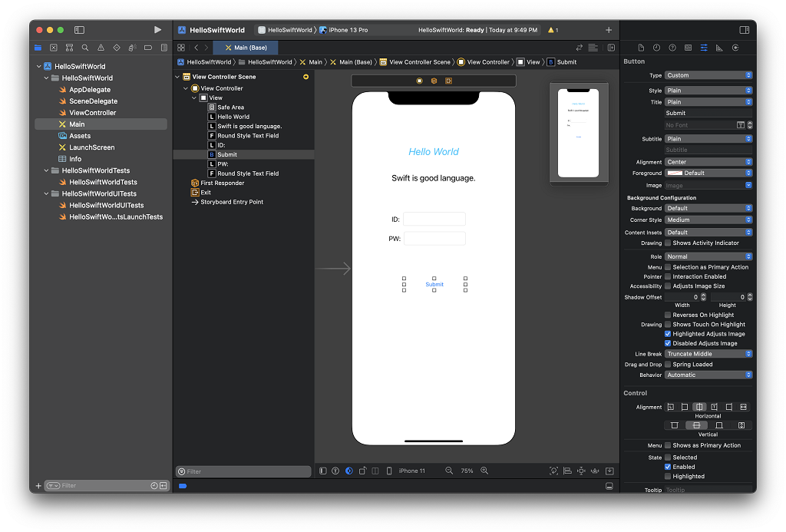Uncheck Highlighted Adjusts Image checkbox
This screenshot has height=532, width=786.
coord(668,334)
